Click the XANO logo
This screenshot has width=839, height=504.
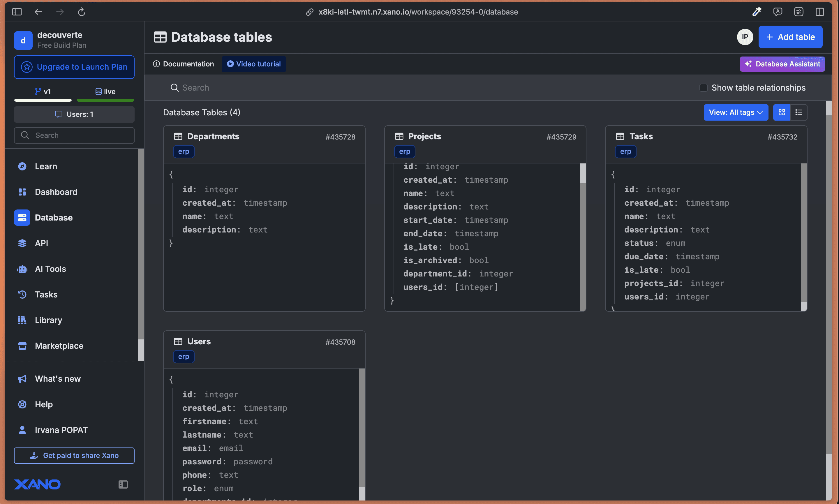(37, 484)
